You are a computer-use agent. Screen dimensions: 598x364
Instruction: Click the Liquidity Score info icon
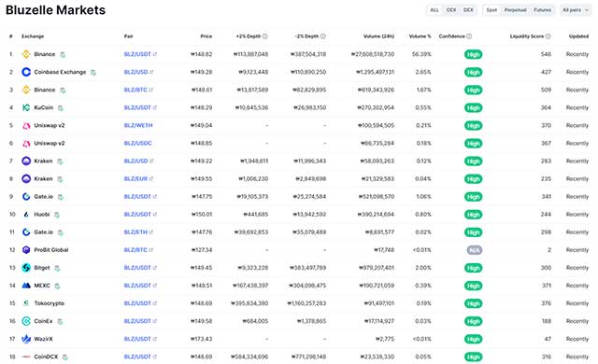click(x=548, y=36)
